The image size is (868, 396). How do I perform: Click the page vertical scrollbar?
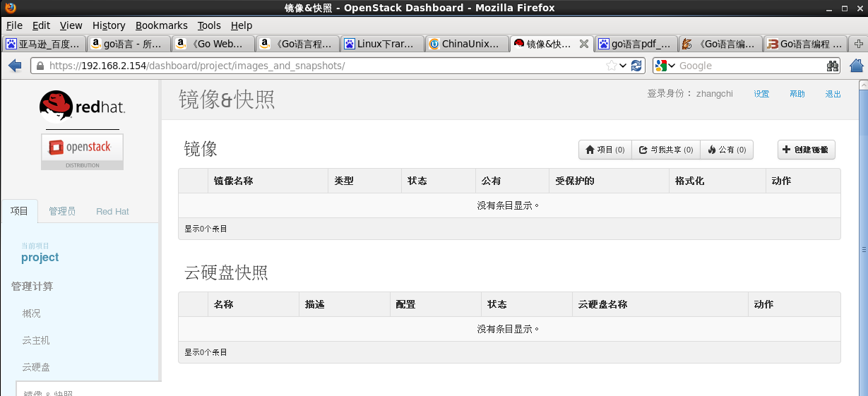(x=863, y=249)
